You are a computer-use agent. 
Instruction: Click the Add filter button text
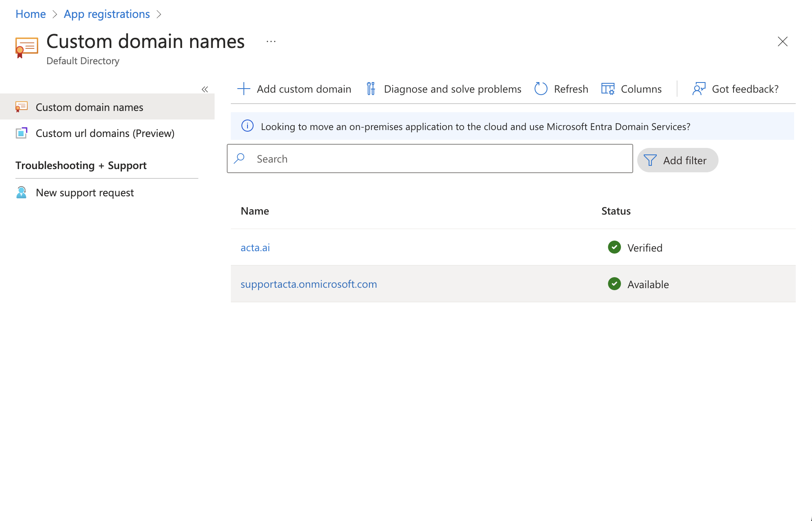(685, 161)
